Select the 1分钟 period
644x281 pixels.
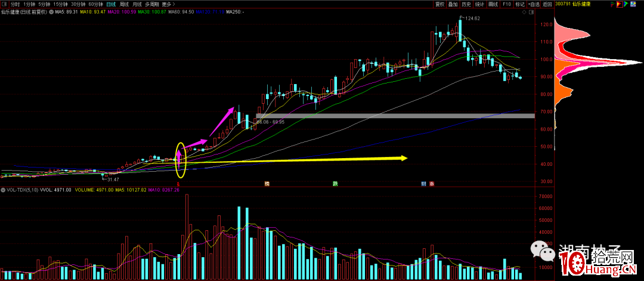(x=30, y=4)
